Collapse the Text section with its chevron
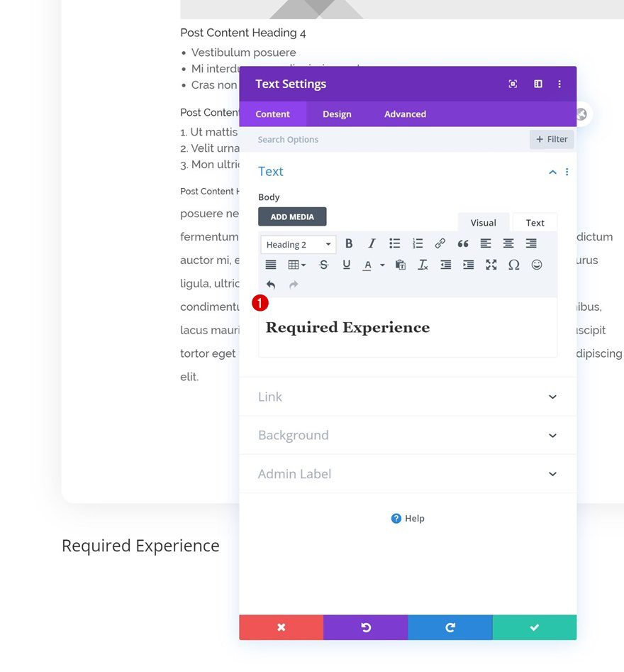Image resolution: width=624 pixels, height=672 pixels. click(552, 172)
